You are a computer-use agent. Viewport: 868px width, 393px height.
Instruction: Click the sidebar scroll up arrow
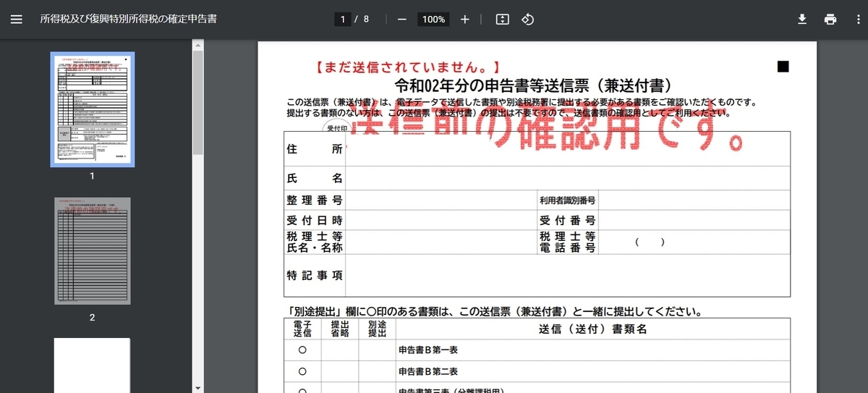[x=198, y=45]
